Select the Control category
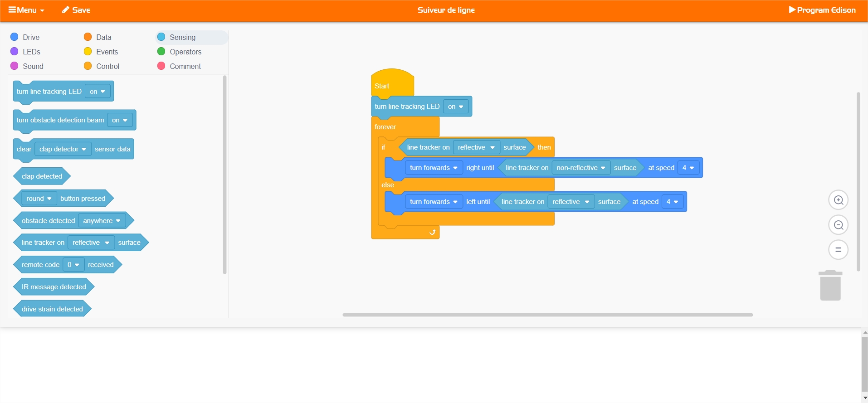 coord(107,66)
